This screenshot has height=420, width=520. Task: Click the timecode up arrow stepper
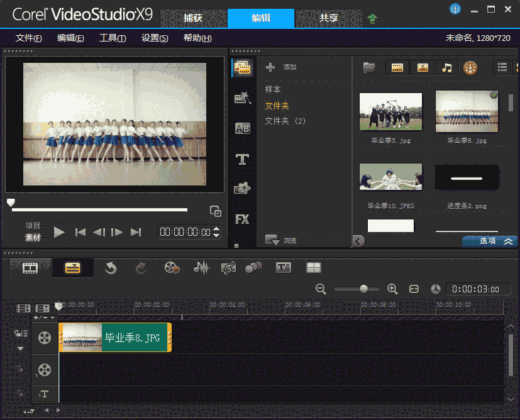[x=216, y=229]
